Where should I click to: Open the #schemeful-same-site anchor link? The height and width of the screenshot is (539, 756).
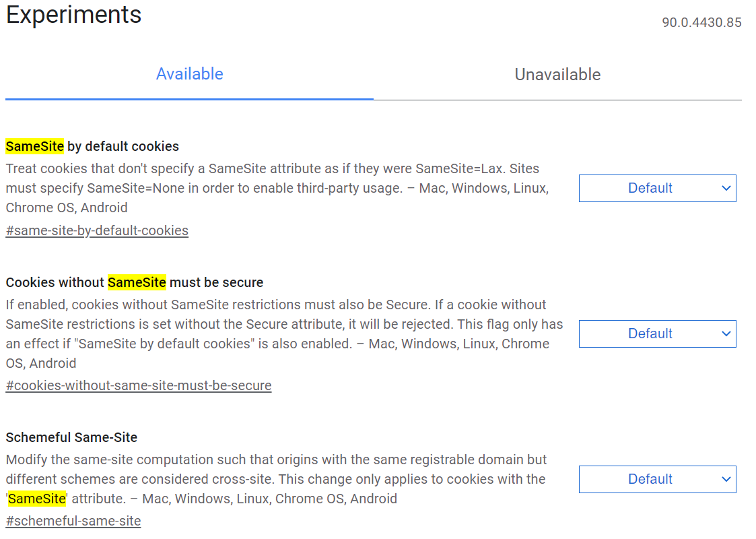click(x=73, y=521)
